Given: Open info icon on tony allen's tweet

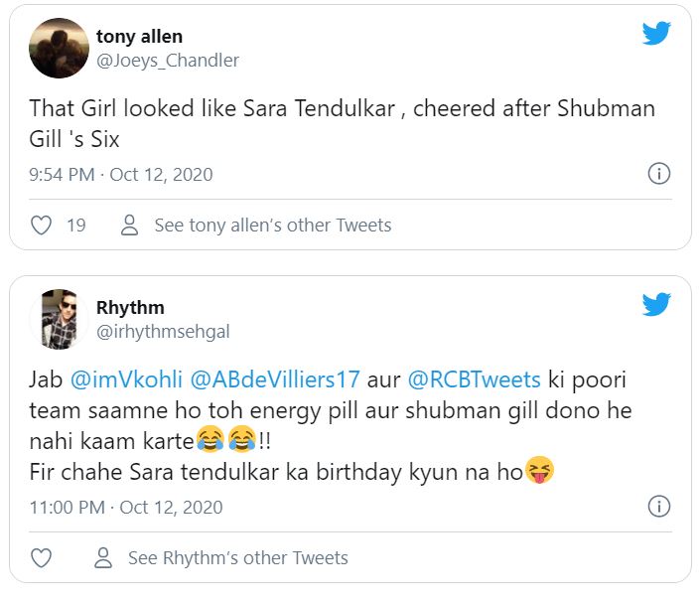Looking at the screenshot, I should (x=658, y=174).
